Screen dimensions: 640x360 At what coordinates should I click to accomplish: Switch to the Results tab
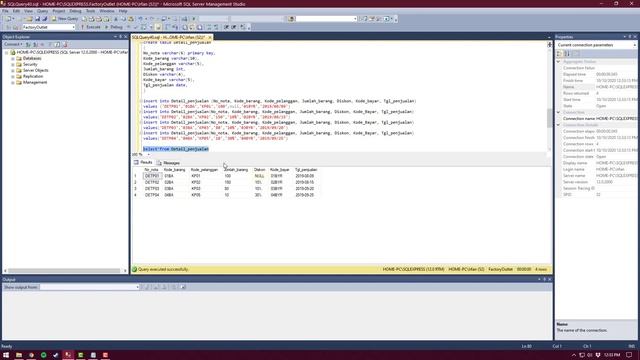pos(143,162)
